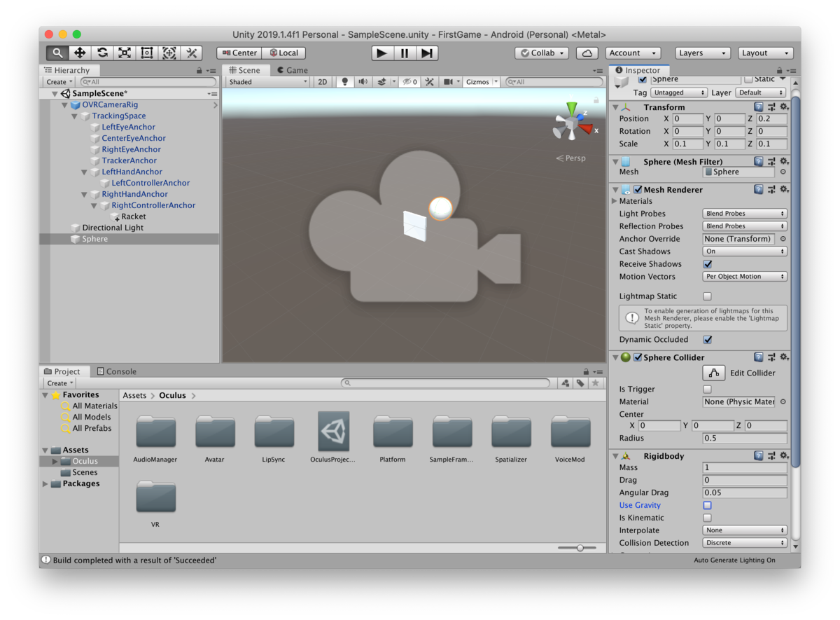Image resolution: width=840 pixels, height=620 pixels.
Task: Toggle scene audio speaker icon
Action: click(363, 82)
